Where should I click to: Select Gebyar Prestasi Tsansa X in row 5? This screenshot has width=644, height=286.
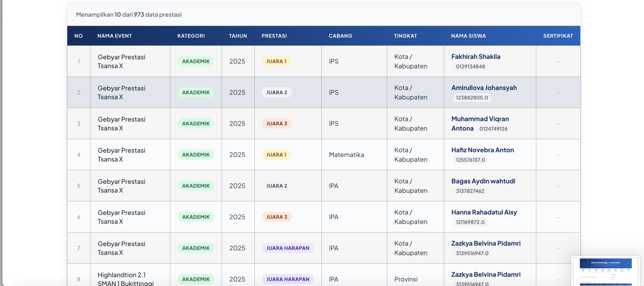122,186
